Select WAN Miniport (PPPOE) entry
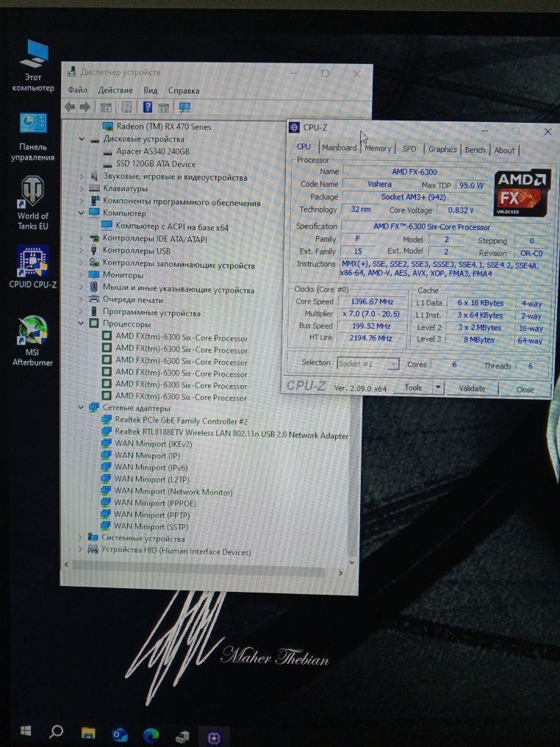 155,503
